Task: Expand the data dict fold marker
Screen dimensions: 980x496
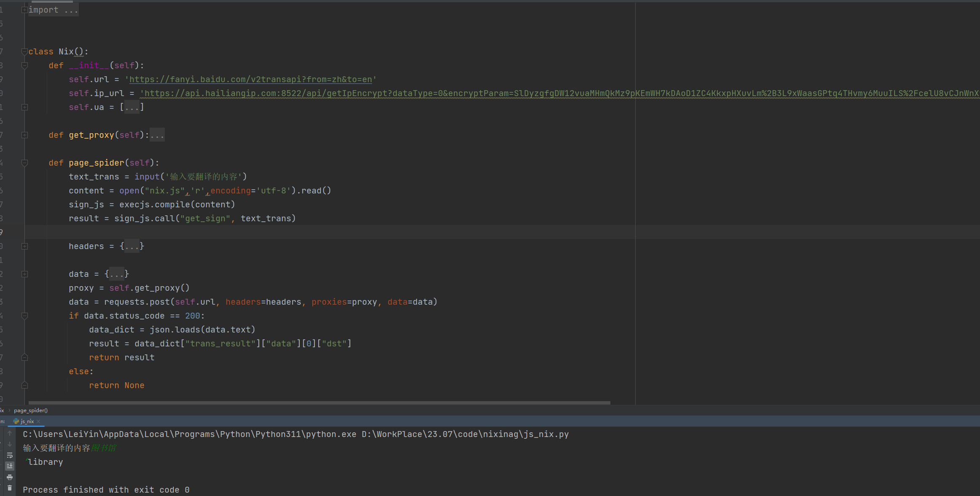Action: pos(24,274)
